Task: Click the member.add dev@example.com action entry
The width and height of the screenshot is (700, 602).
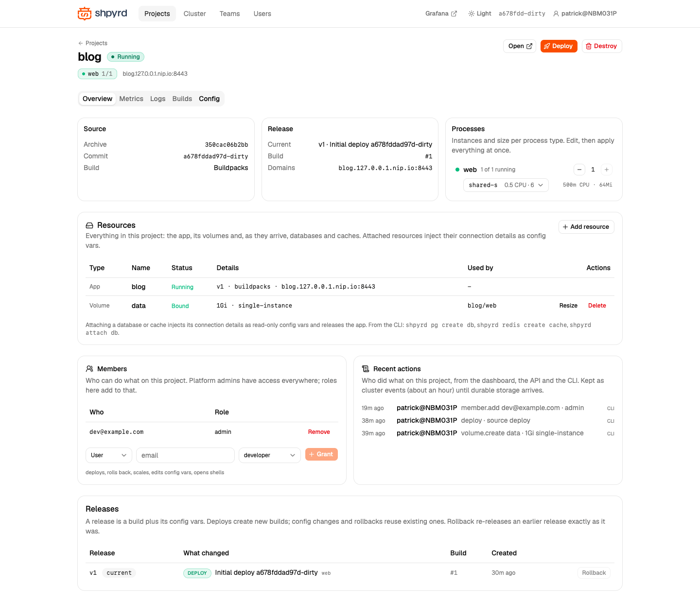Action: (488, 408)
